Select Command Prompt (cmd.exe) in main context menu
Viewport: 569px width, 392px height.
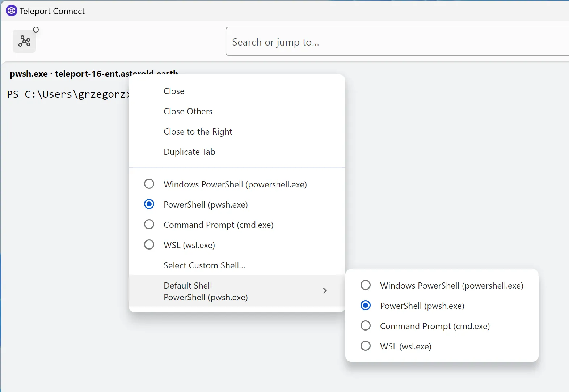pos(237,225)
